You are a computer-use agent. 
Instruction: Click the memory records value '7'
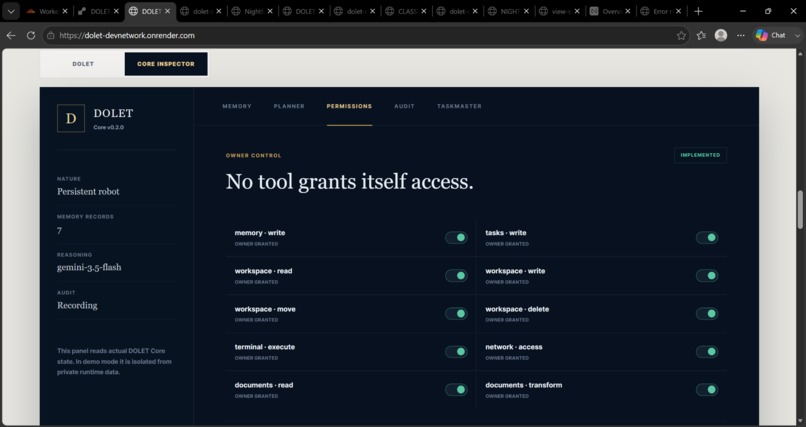(59, 231)
